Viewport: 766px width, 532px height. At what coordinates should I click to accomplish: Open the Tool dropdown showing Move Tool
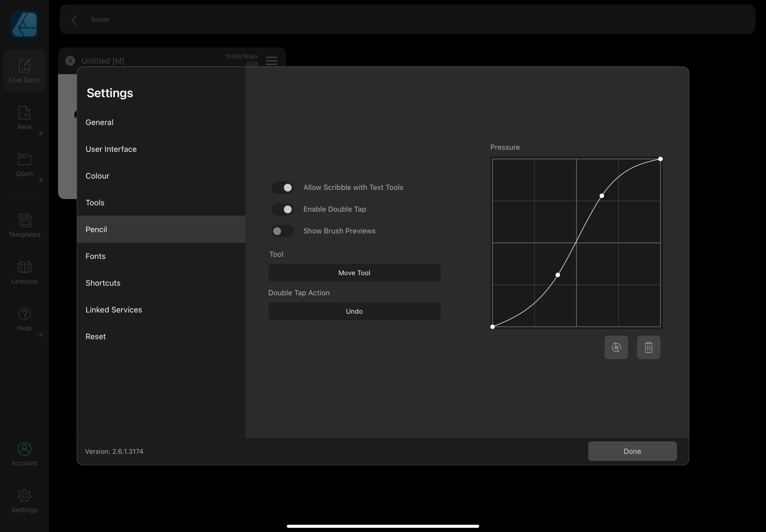354,273
